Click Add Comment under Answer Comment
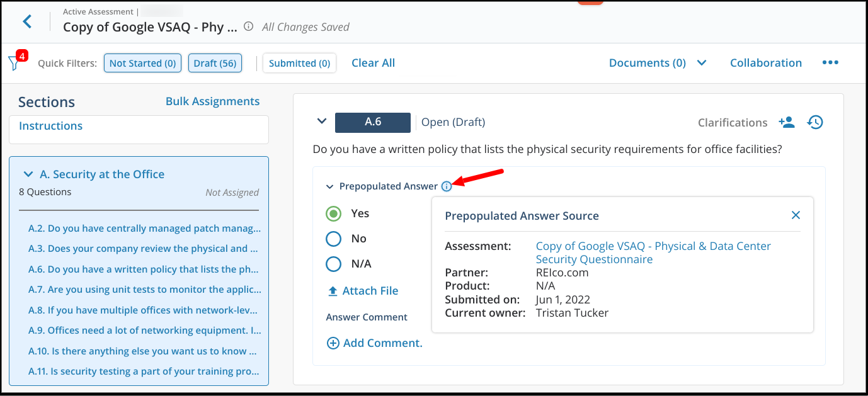 coord(374,342)
